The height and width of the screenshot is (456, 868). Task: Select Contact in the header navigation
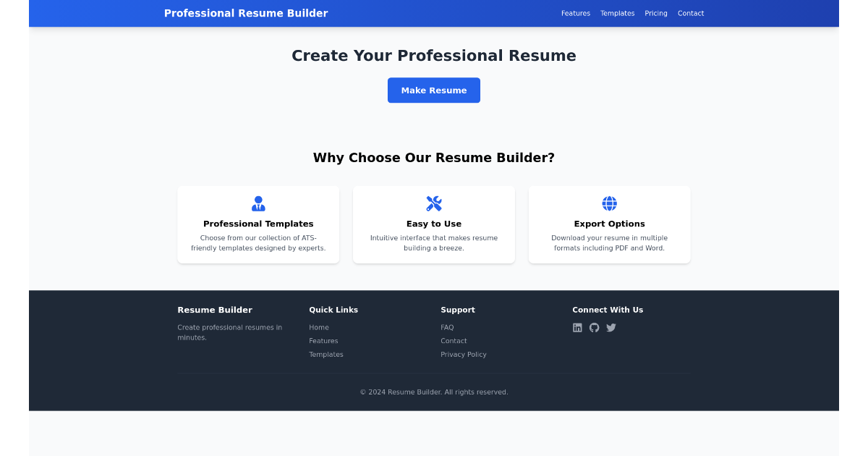coord(691,13)
